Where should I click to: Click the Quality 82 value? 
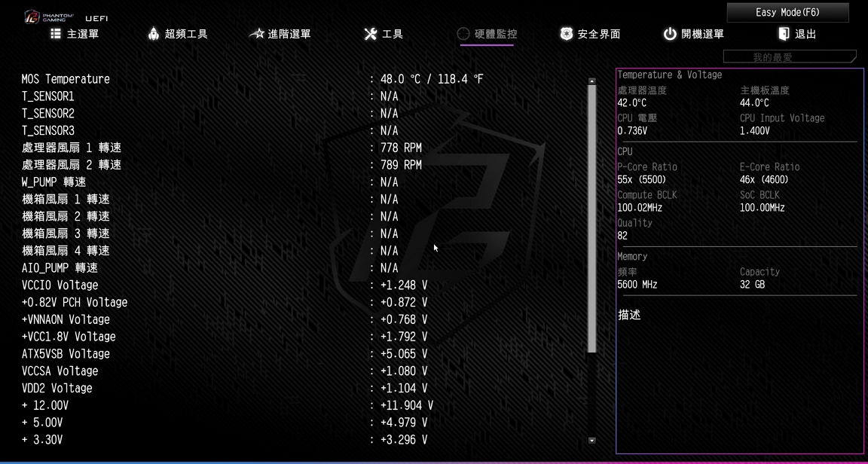tap(622, 235)
